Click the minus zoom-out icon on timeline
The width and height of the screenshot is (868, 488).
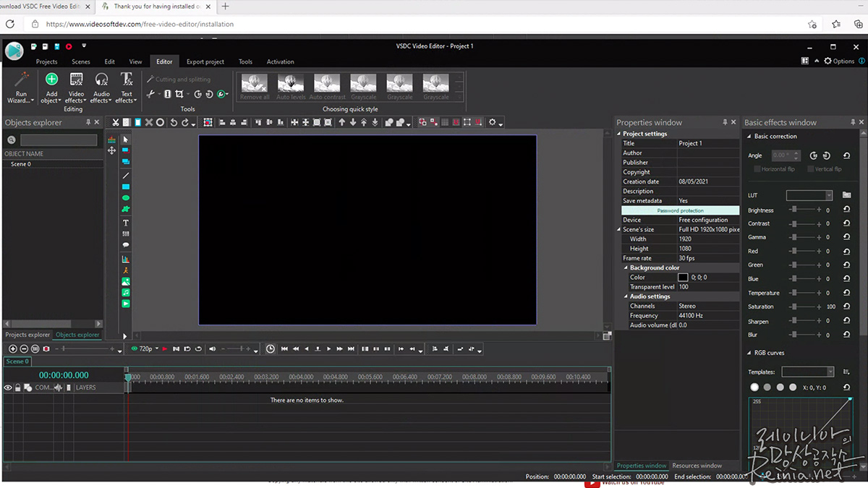(x=24, y=348)
